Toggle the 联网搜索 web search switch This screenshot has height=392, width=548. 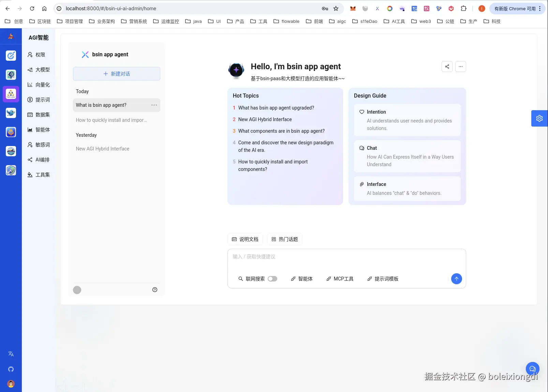[x=272, y=279]
